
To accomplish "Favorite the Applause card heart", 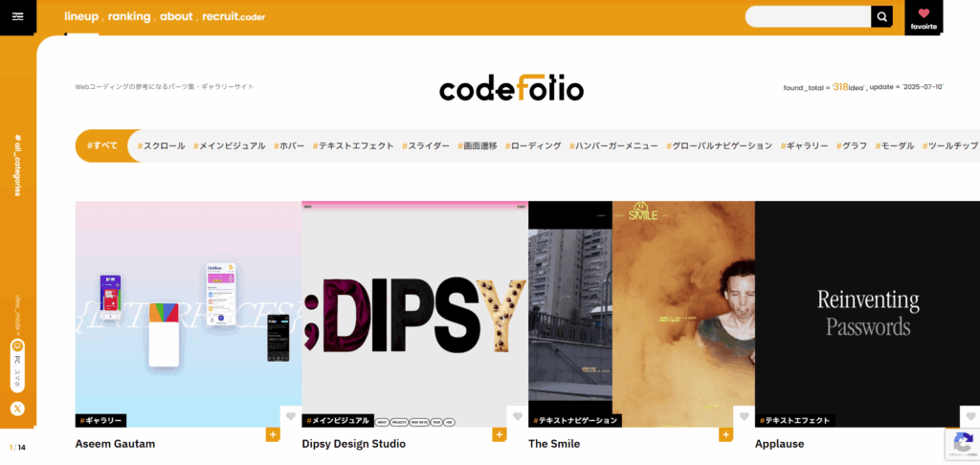I will coord(970,416).
